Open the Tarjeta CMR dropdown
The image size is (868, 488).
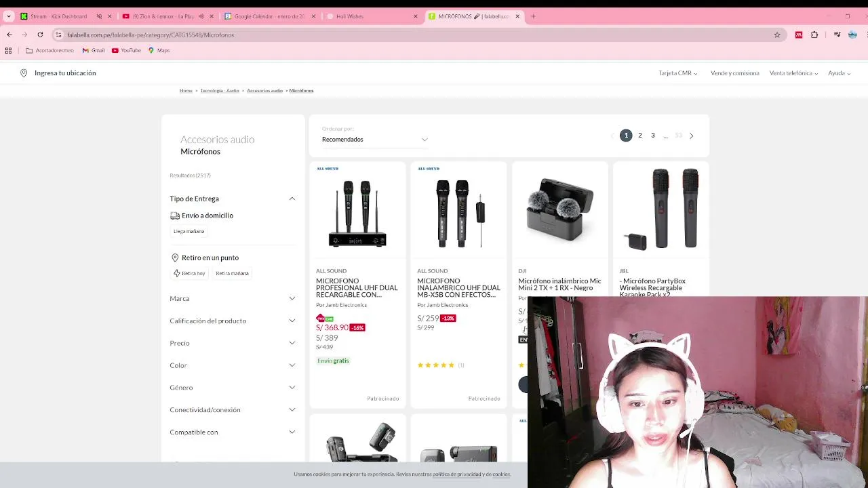point(677,73)
